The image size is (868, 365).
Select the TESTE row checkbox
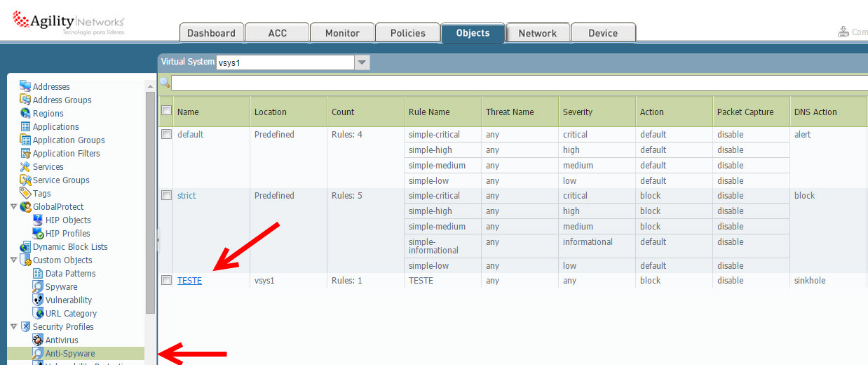167,280
